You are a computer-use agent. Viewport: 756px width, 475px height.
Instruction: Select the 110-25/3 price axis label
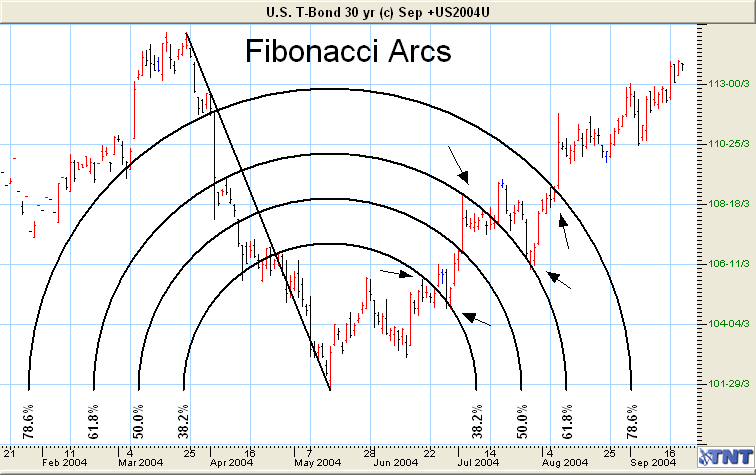pyautogui.click(x=725, y=144)
